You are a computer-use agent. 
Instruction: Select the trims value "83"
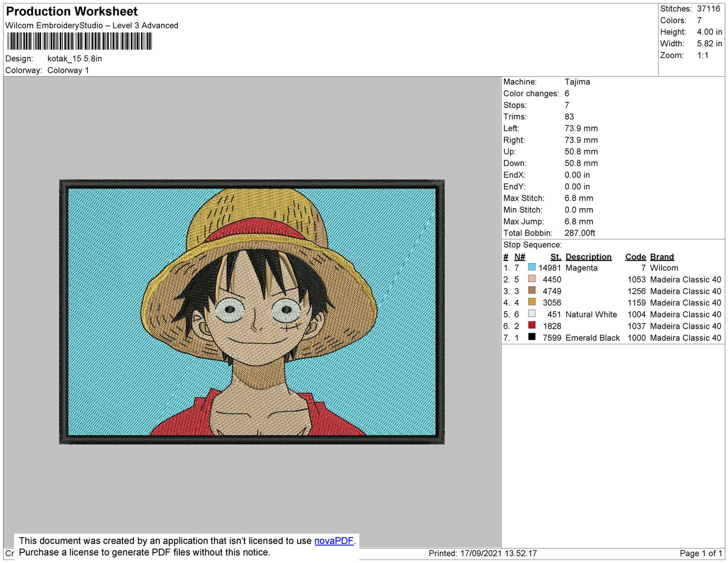pyautogui.click(x=569, y=117)
